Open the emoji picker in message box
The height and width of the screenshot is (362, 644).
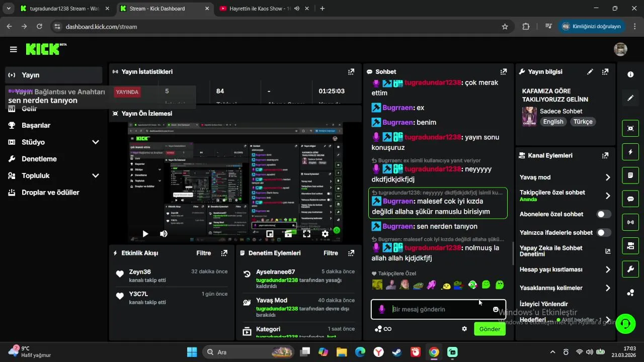(x=496, y=309)
